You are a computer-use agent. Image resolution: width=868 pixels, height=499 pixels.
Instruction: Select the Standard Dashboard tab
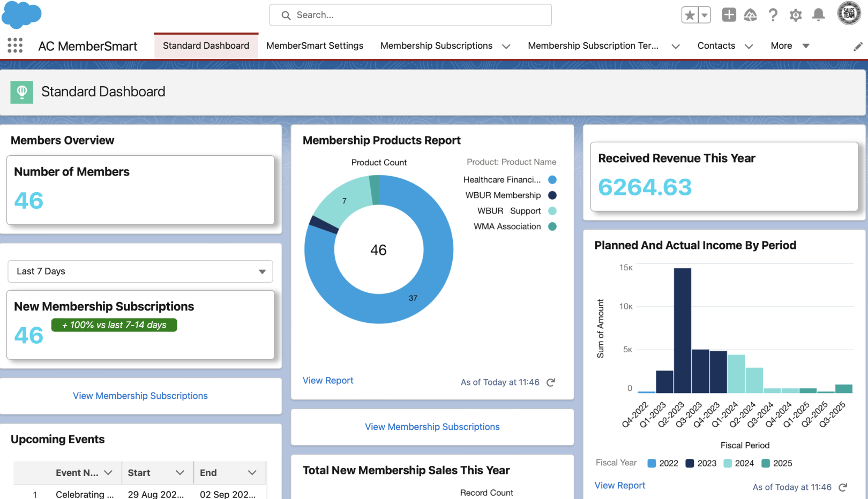pos(206,46)
